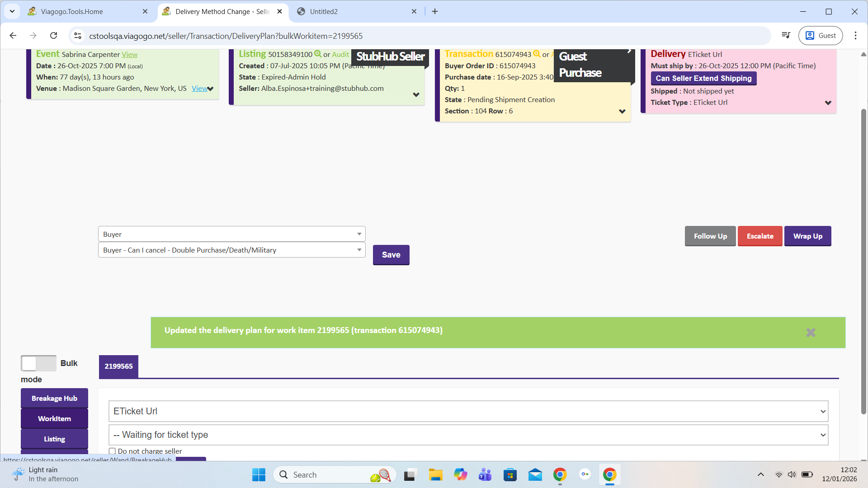
Task: Reload the page with the refresh icon
Action: point(54,36)
